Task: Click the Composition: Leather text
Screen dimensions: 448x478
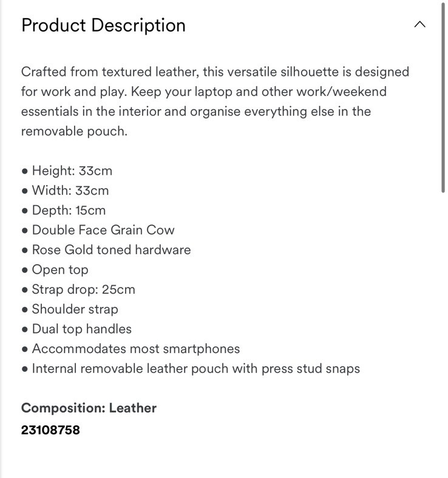Action: coord(89,408)
